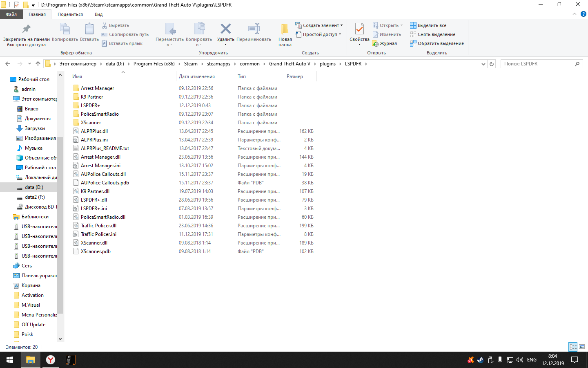Open the Открыть ribbon dropdown
This screenshot has height=368, width=588.
pos(388,25)
